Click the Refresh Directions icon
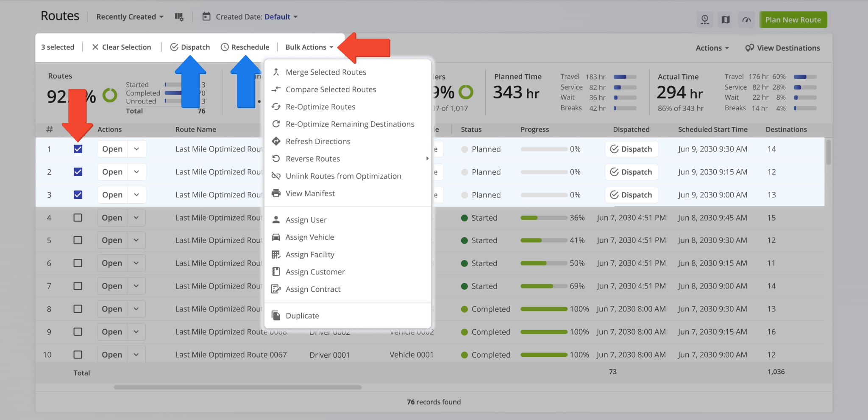Screen dimensions: 868x420 pyautogui.click(x=276, y=141)
